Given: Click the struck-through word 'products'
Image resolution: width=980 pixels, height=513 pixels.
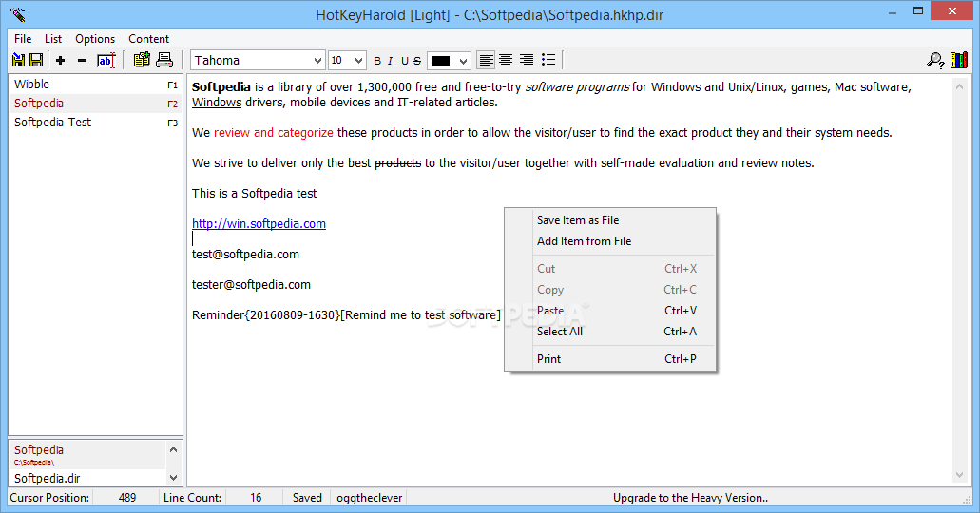Looking at the screenshot, I should (397, 163).
